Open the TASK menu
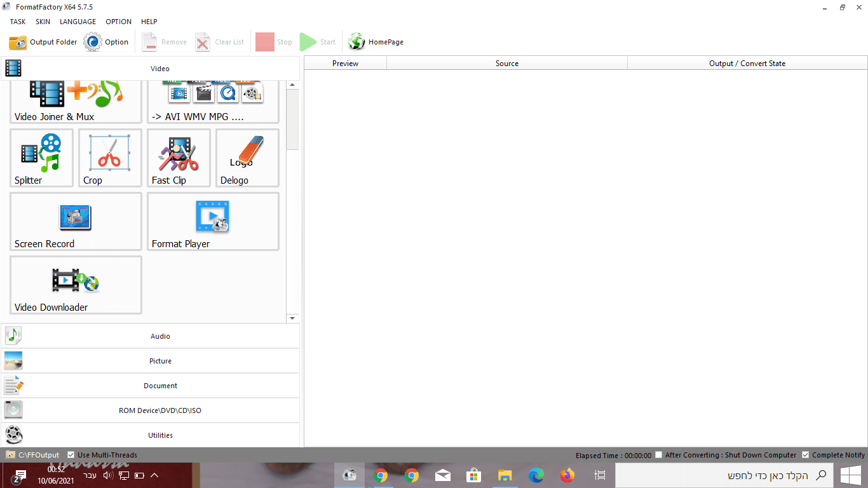 coord(18,22)
